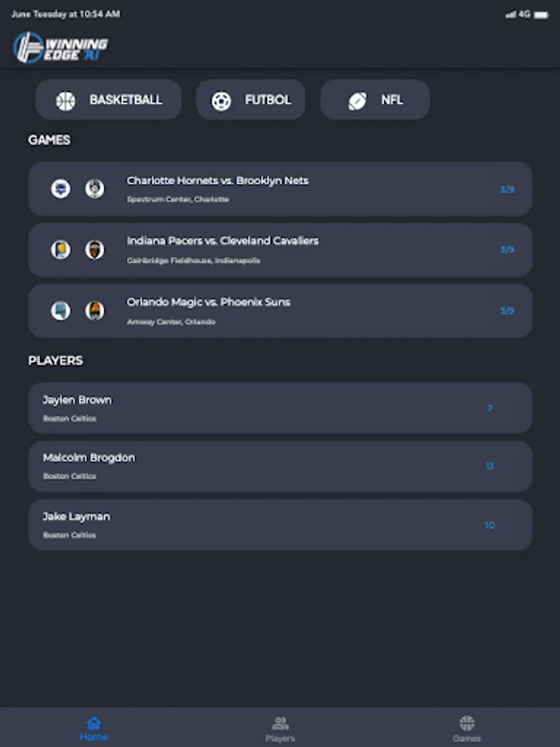Click the soccer ball icon on the Futbol chip
This screenshot has height=747, width=560.
[x=221, y=100]
